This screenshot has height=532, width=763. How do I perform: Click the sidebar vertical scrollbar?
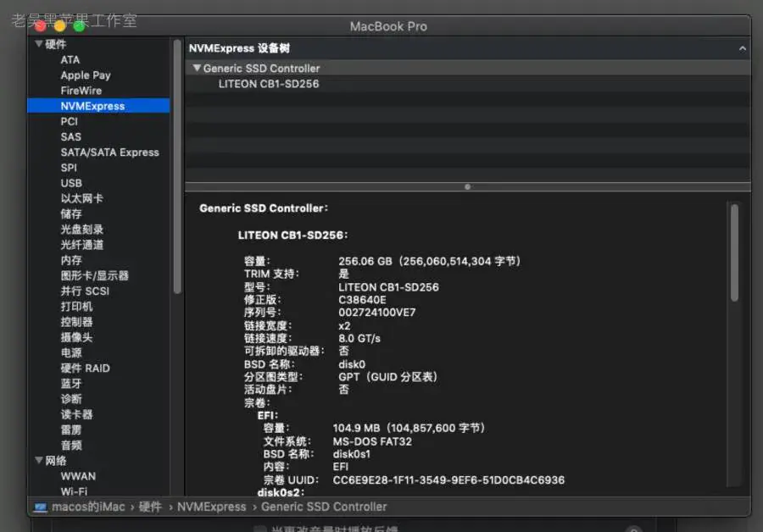tap(177, 168)
